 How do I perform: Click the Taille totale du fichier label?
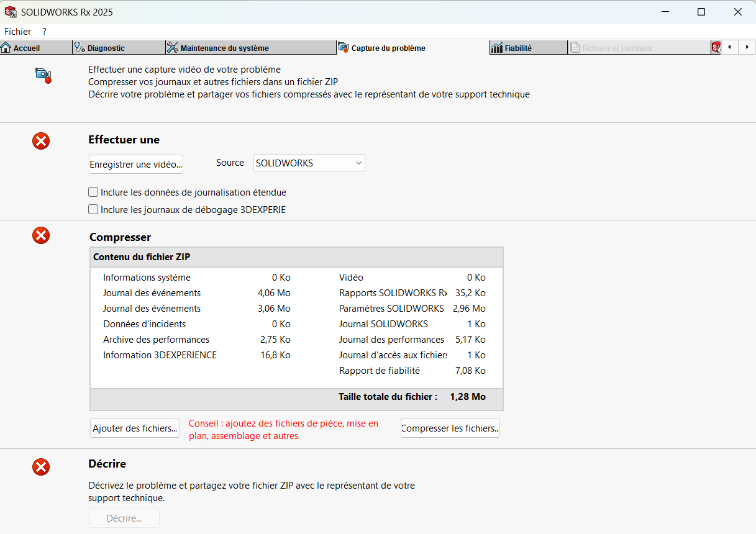[x=388, y=397]
